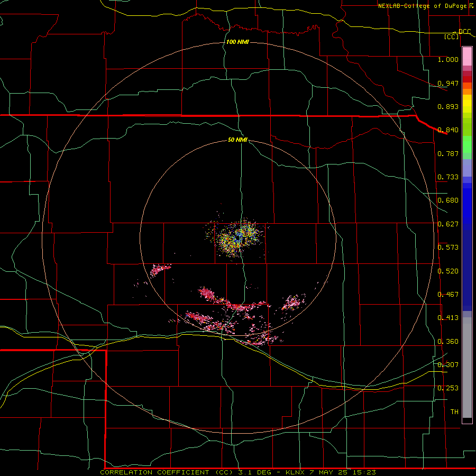The height and width of the screenshot is (476, 476).
Task: Click the Correlation Coefficient caption at bottom
Action: tap(237, 472)
